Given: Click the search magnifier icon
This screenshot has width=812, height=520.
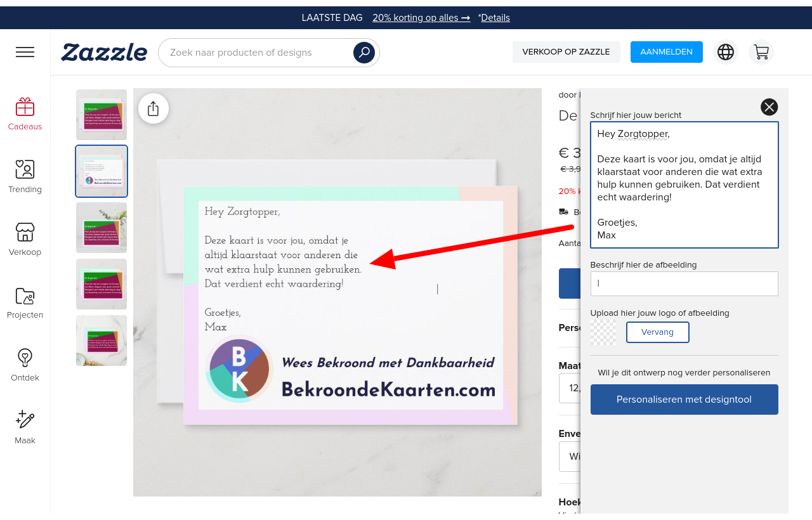Looking at the screenshot, I should point(364,53).
